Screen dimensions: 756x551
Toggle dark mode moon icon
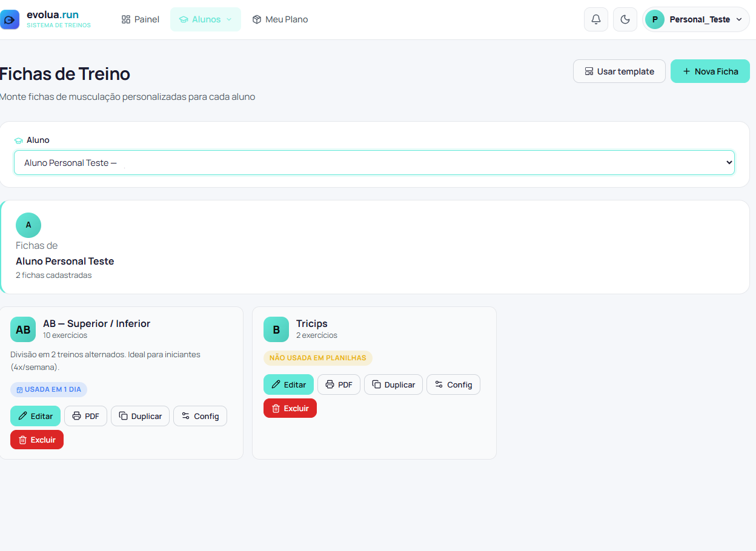click(x=625, y=19)
